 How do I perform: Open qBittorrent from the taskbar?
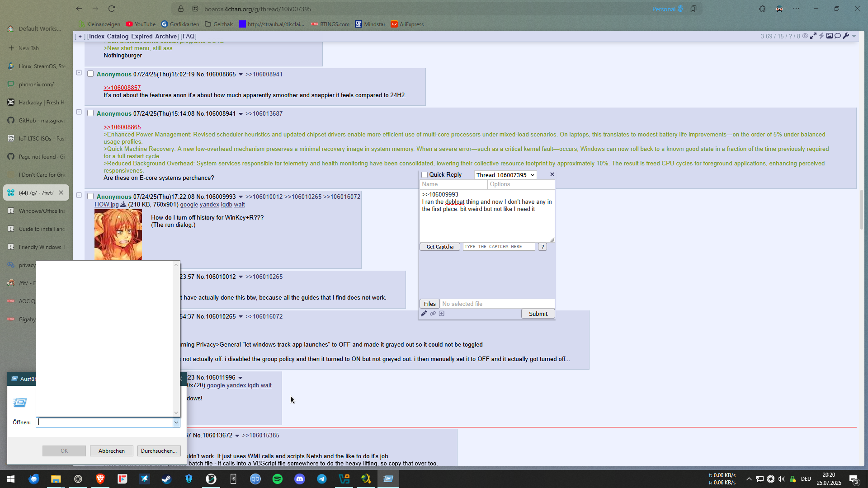click(255, 479)
